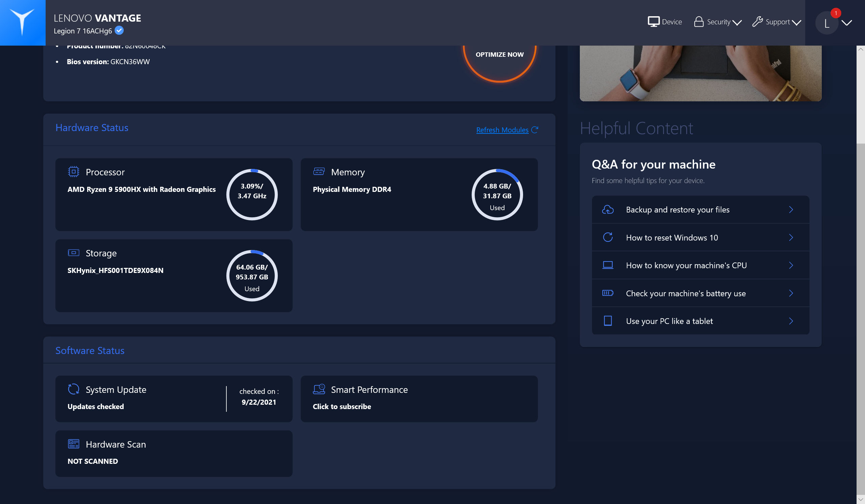Expand the Security dropdown menu arrow
This screenshot has height=504, width=865.
point(737,23)
